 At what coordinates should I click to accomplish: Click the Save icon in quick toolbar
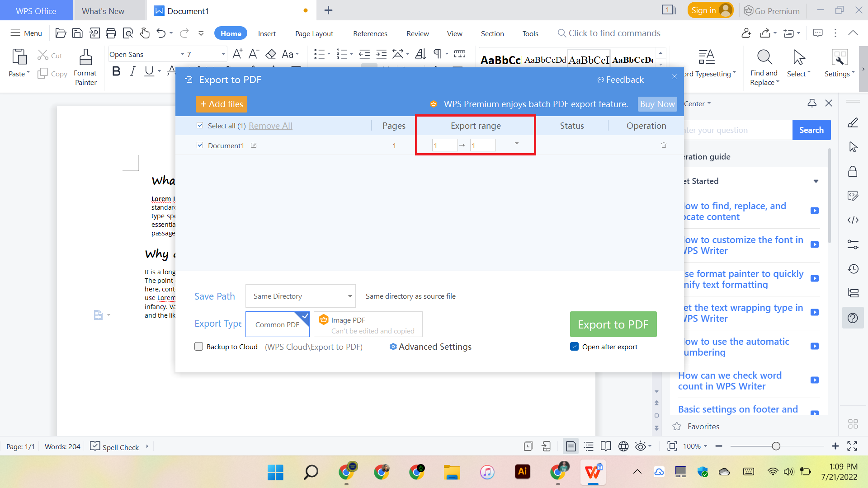[x=77, y=33]
